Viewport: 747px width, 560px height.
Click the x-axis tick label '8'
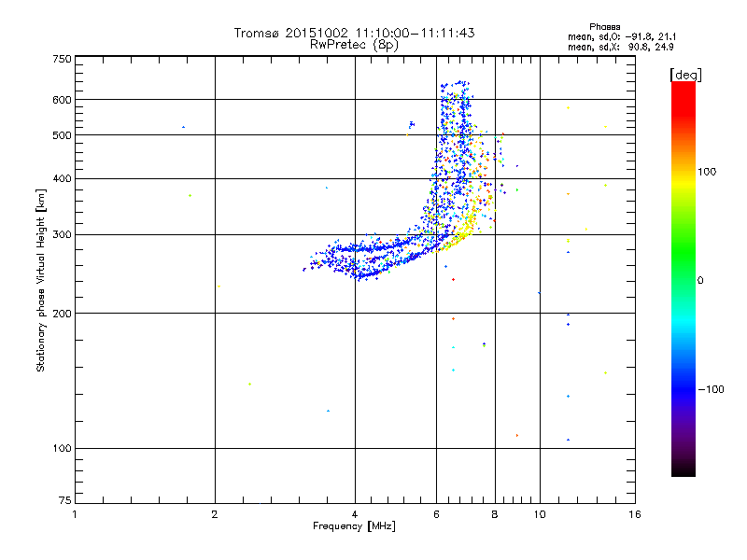[x=495, y=514]
